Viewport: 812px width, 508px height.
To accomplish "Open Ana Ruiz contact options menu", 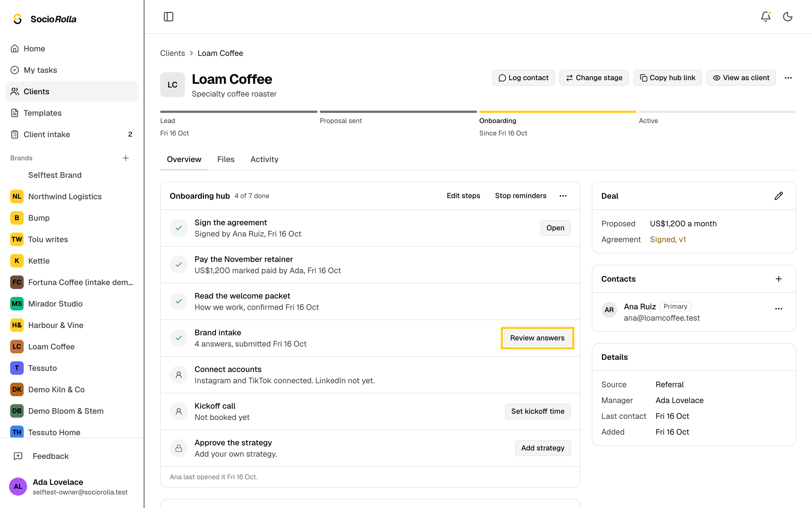I will coord(778,309).
